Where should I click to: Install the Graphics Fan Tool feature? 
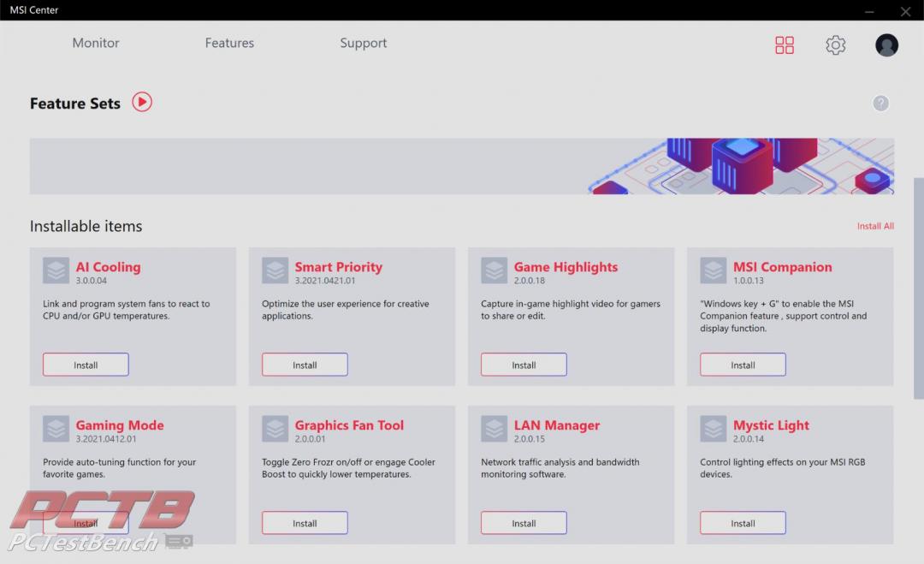point(305,523)
